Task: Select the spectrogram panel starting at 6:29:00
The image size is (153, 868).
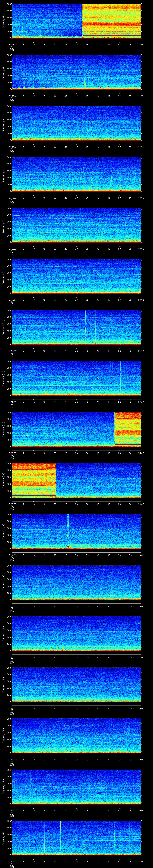Action: [77, 787]
